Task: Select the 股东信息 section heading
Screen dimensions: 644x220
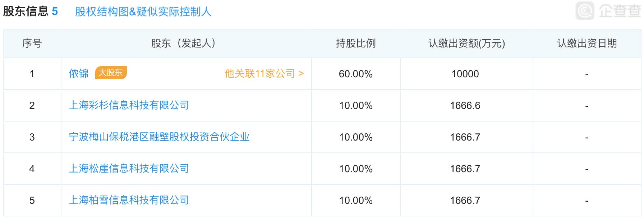Action: tap(26, 12)
